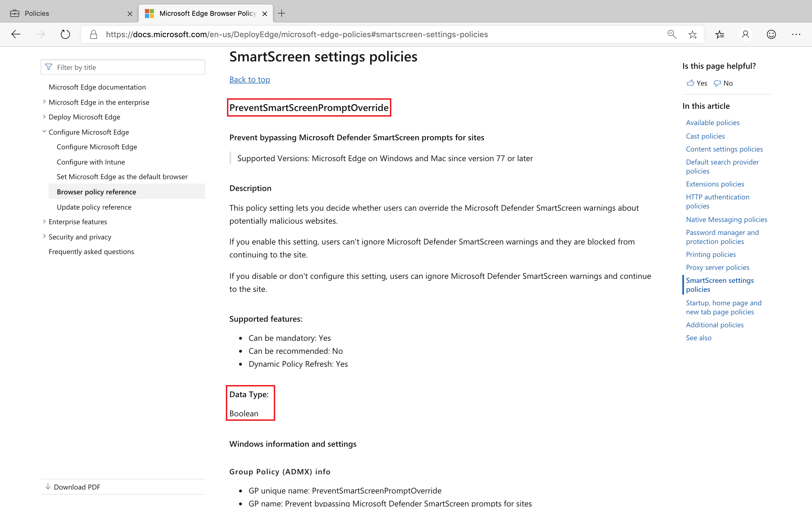
Task: Click the lock icon in address bar
Action: click(x=94, y=34)
